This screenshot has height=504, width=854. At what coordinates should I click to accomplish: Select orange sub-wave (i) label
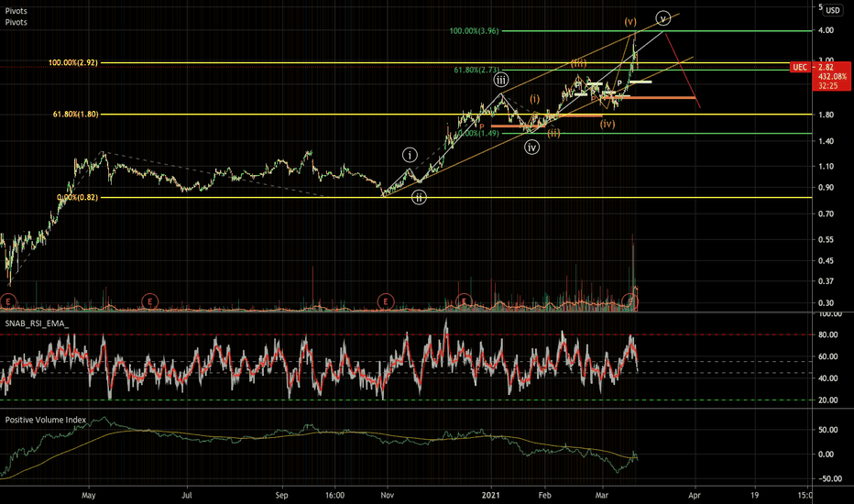[535, 99]
